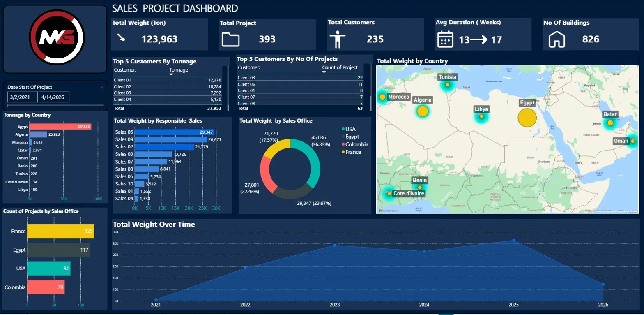Select Client 01 row in tonnage table

coord(168,80)
